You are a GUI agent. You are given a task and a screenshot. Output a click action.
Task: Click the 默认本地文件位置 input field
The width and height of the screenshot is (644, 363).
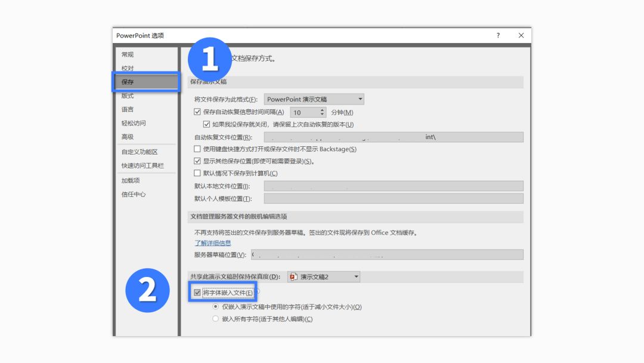[x=394, y=186]
